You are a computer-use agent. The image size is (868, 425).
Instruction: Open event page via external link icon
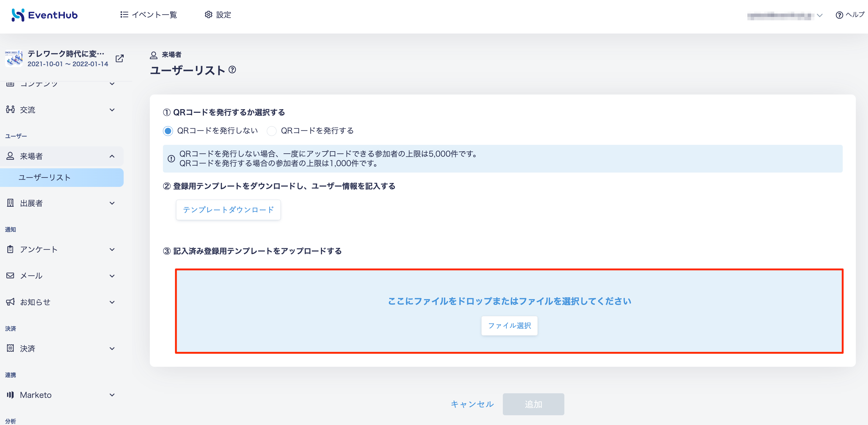[120, 58]
